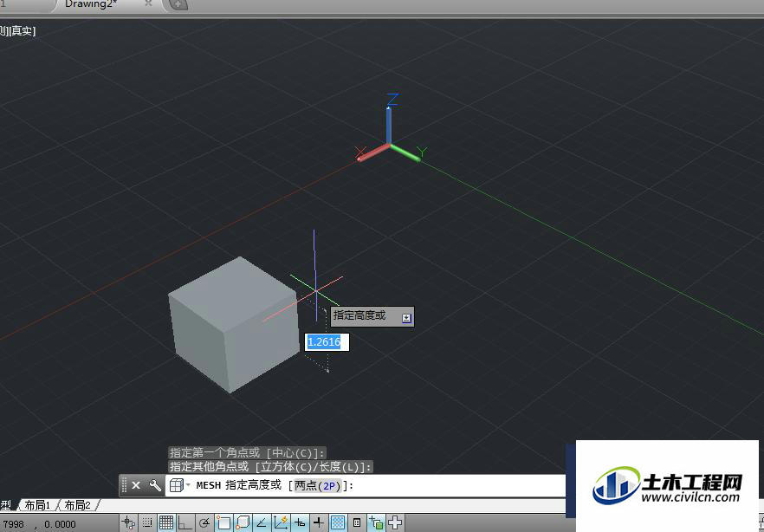Toggle Ortho Mode right-angle icon
The image size is (764, 532).
point(185,522)
